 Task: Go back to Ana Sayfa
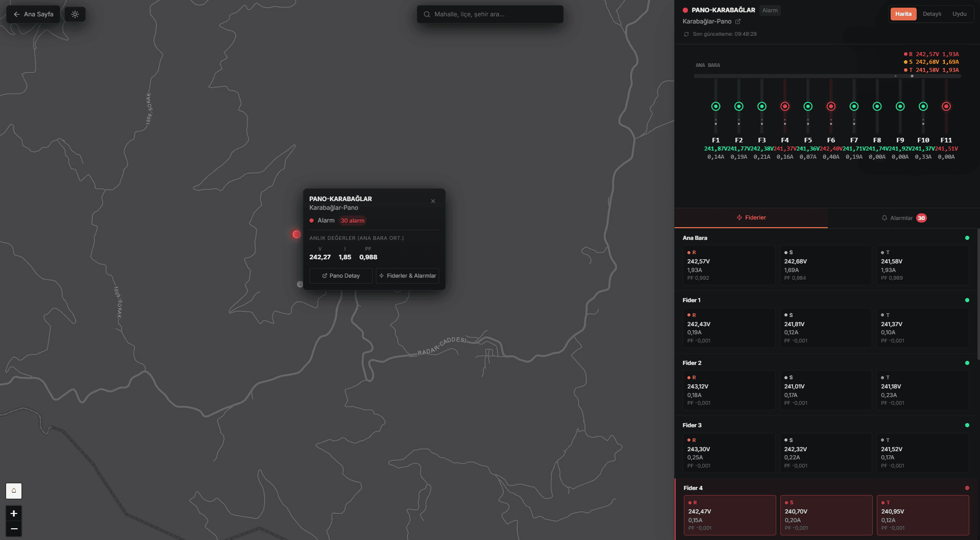pyautogui.click(x=33, y=14)
